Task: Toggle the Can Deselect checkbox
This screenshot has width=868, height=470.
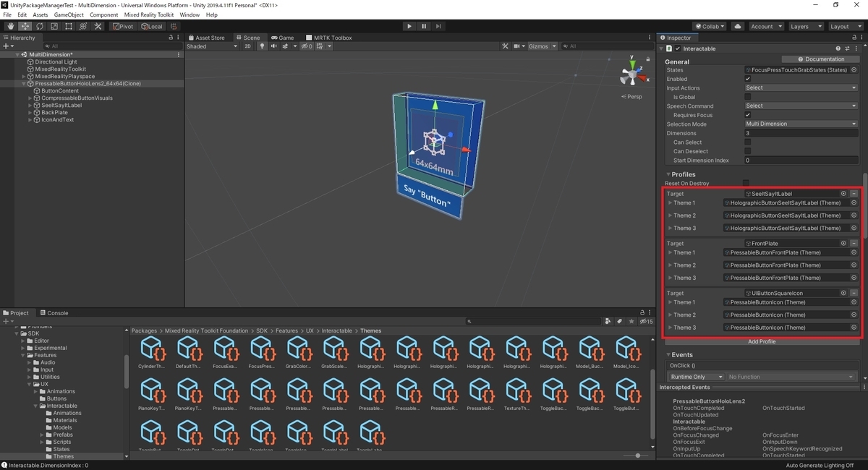Action: (747, 151)
